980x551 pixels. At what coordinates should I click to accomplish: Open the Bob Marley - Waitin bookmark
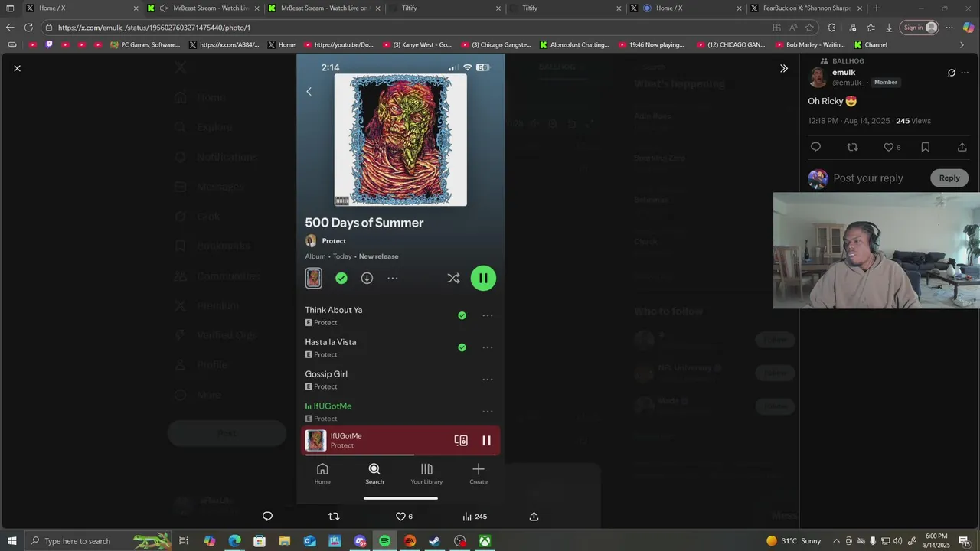[x=809, y=45]
